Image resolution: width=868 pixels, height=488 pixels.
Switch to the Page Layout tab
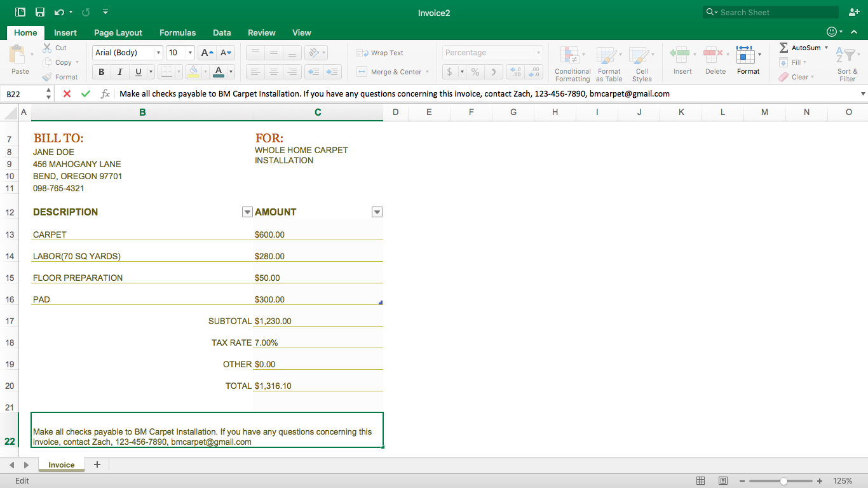(118, 32)
